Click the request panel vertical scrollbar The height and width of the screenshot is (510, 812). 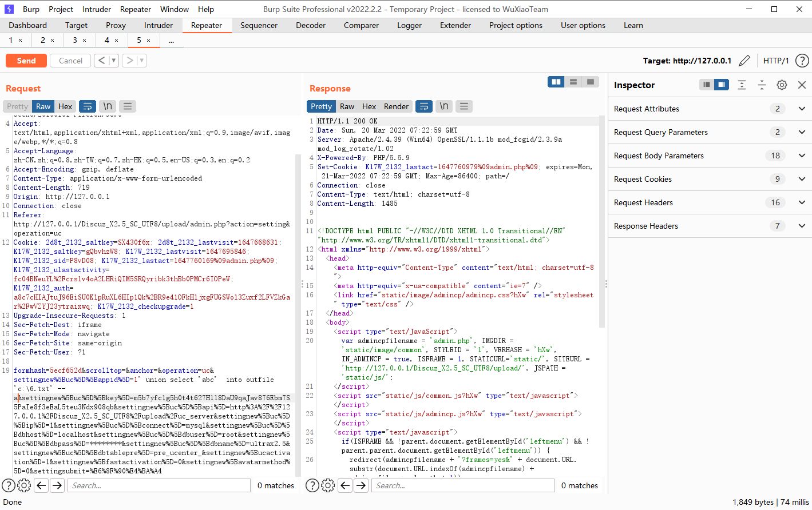click(298, 314)
